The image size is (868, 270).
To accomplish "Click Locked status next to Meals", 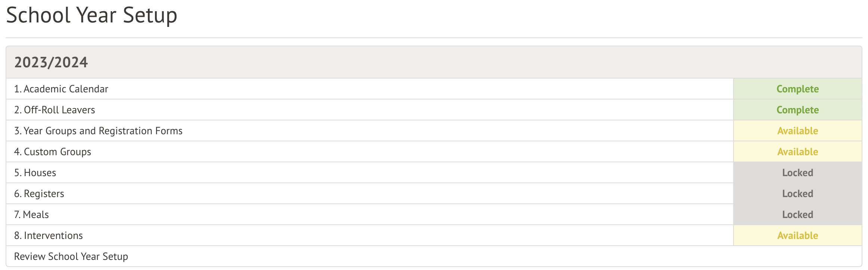I will pos(797,215).
